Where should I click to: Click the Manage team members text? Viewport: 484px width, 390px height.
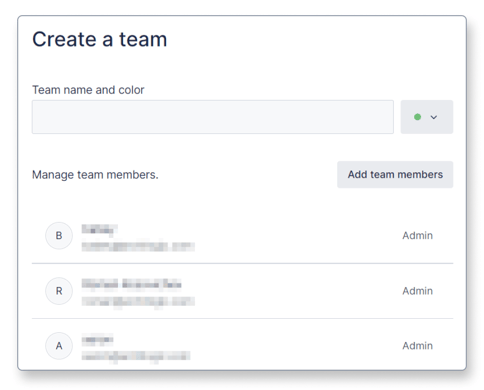[x=95, y=175]
